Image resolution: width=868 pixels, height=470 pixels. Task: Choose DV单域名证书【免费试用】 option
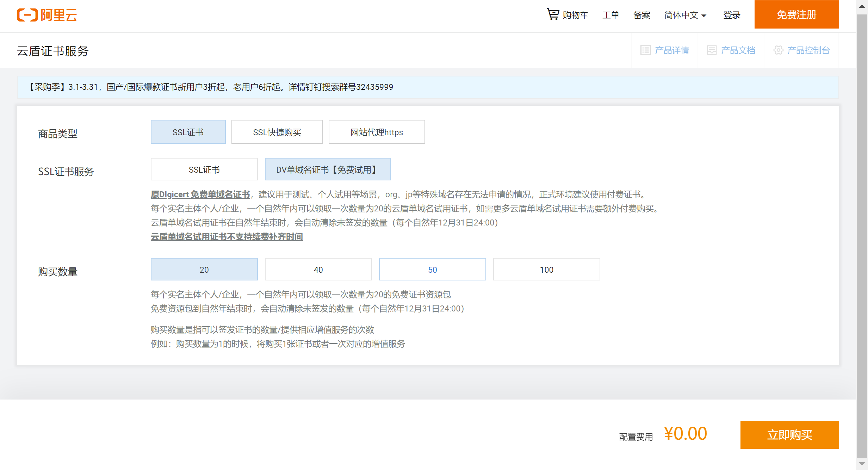[328, 169]
